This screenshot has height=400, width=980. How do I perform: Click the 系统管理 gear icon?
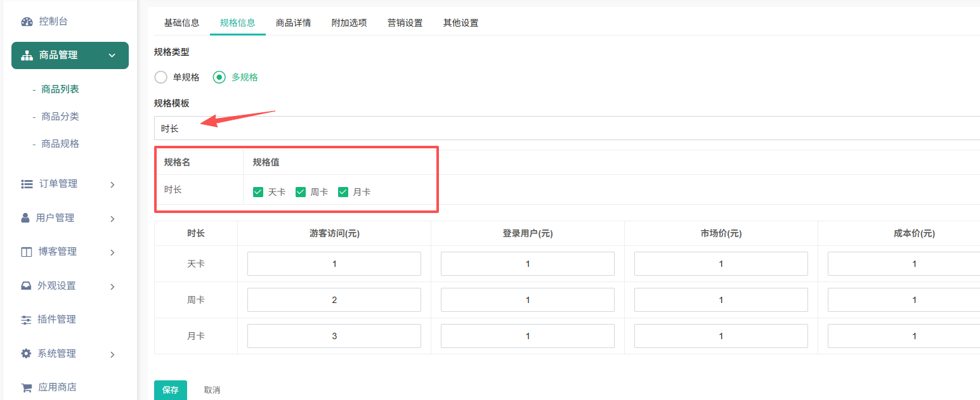coord(26,354)
